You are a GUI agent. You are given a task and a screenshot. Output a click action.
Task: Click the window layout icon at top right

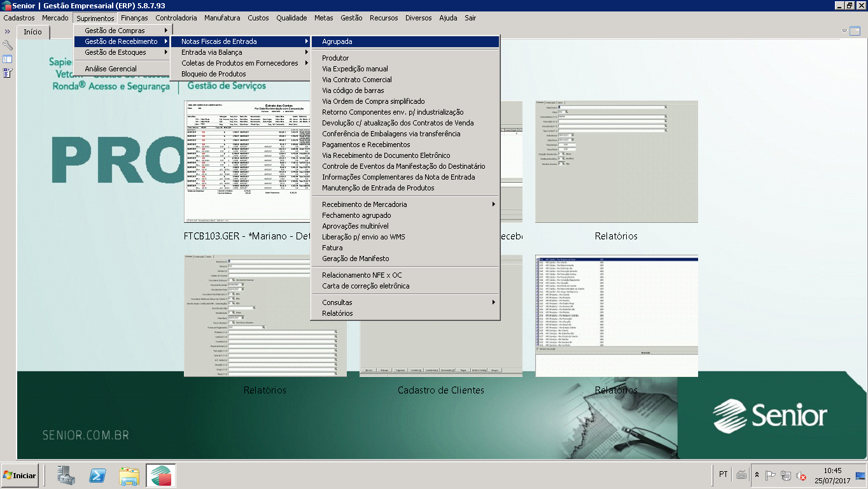[x=855, y=31]
